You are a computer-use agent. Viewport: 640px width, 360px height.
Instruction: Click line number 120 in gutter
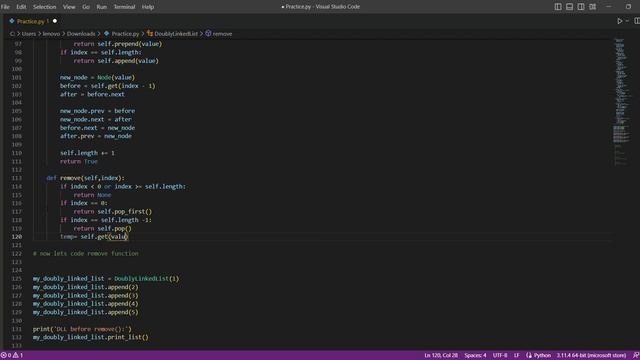click(x=17, y=237)
